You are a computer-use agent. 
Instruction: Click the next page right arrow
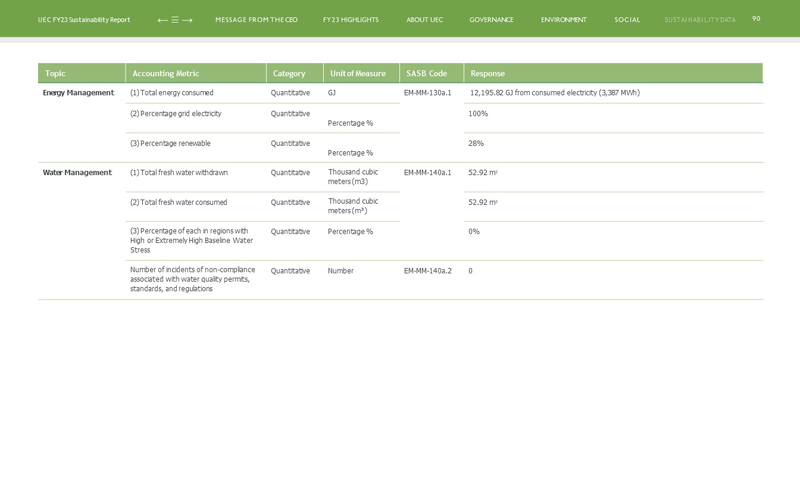click(x=187, y=20)
